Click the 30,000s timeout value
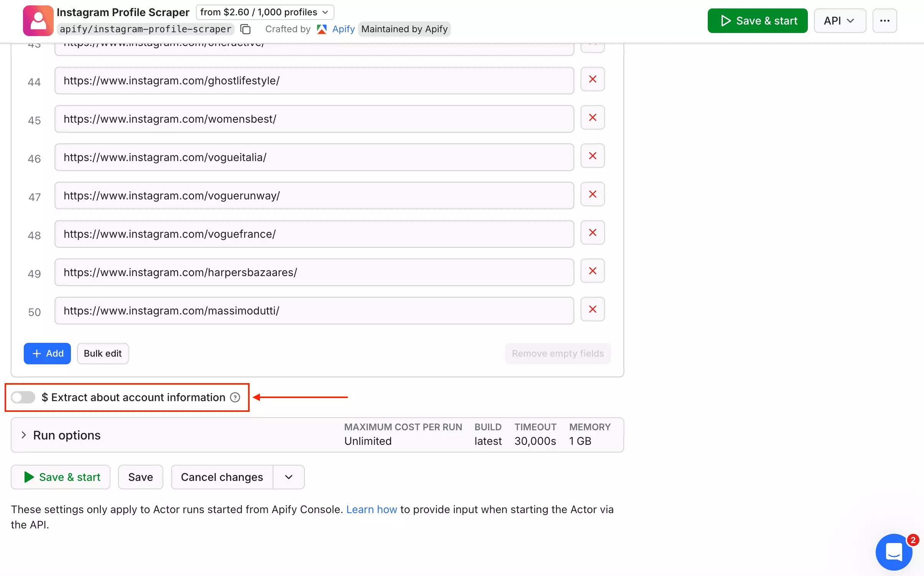 pyautogui.click(x=535, y=441)
